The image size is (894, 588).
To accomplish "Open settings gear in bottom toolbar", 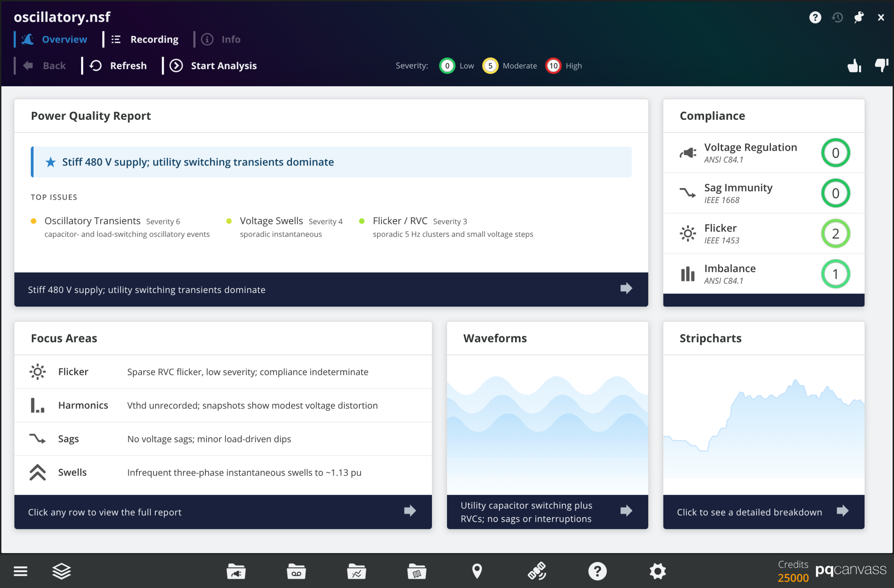I will coord(657,571).
